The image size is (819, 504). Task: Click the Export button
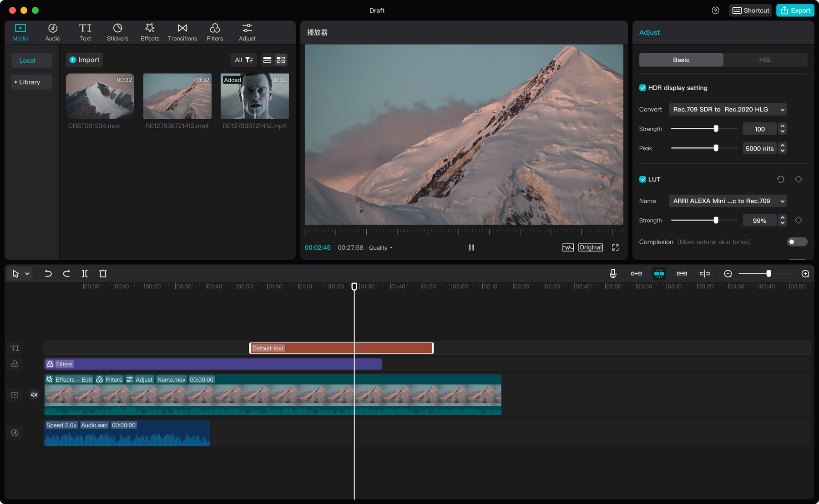[795, 10]
